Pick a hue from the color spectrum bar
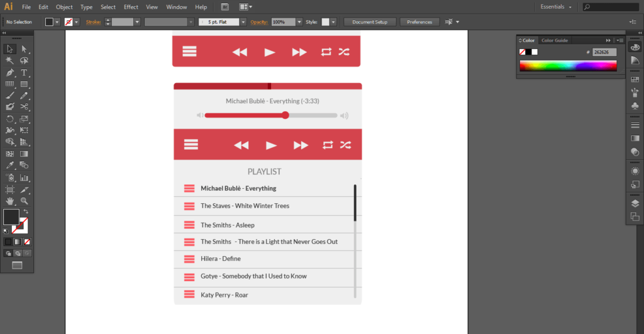Viewport: 644px width, 334px height. coord(568,66)
